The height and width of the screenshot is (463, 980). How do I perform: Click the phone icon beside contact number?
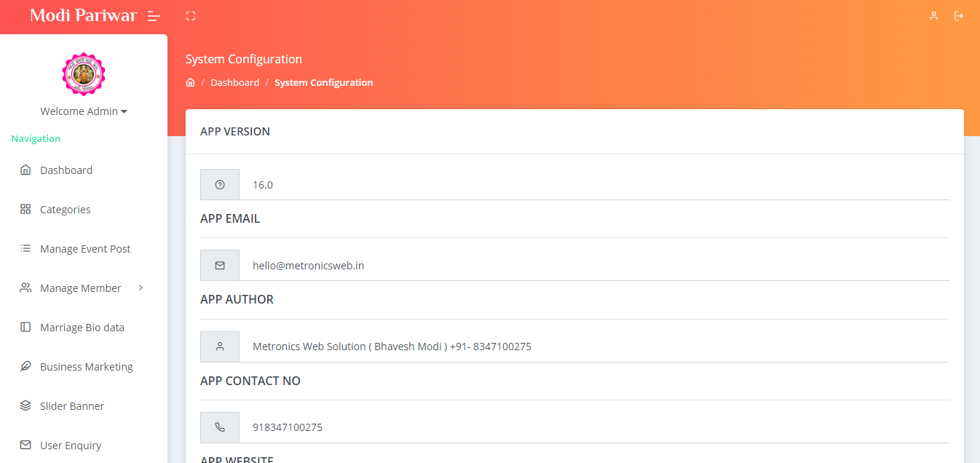tap(220, 427)
